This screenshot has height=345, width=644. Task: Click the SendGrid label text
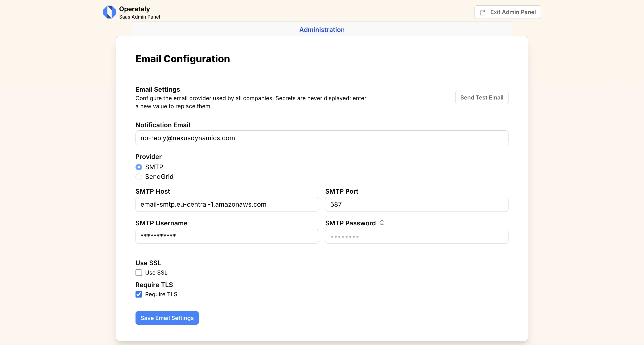click(159, 177)
